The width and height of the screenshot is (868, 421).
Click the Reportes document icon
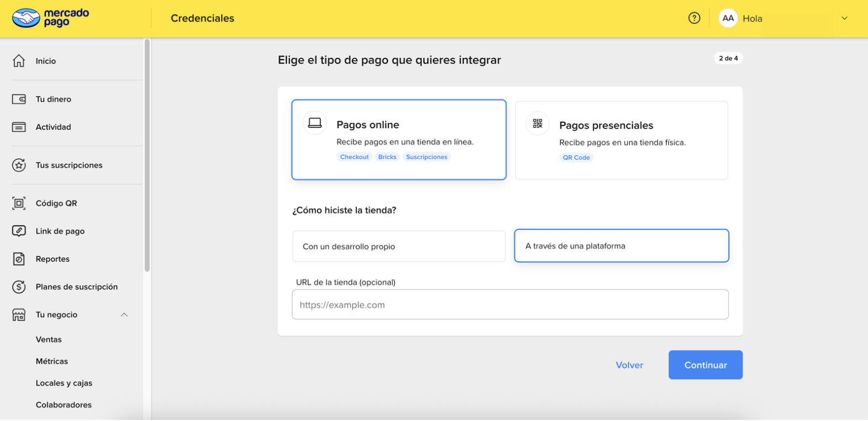19,259
